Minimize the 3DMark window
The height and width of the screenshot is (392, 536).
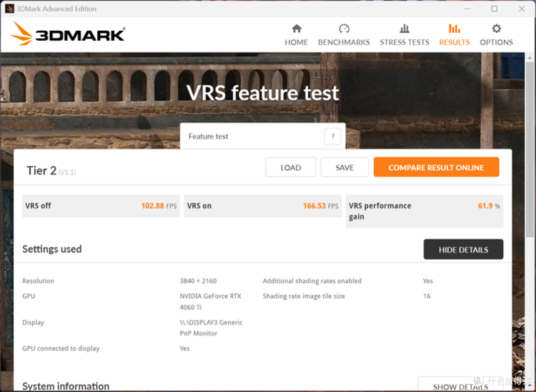coord(468,8)
